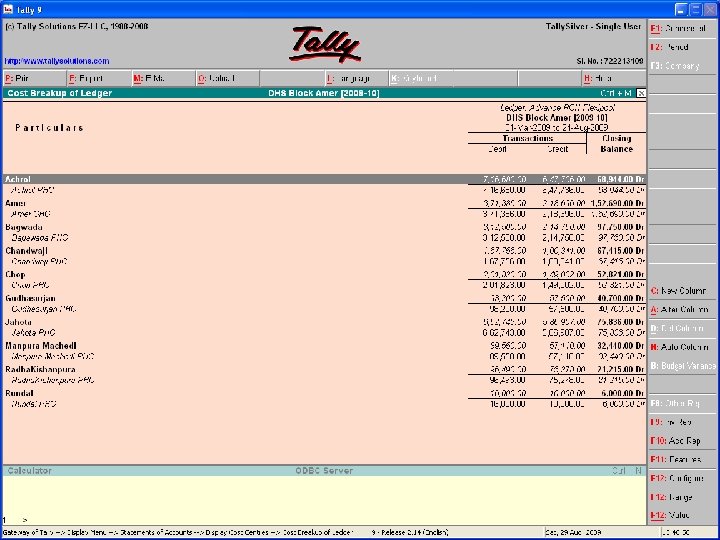720x540 pixels.
Task: Click Achrol's closing balance 68,944.00 Dr
Action: click(621, 179)
